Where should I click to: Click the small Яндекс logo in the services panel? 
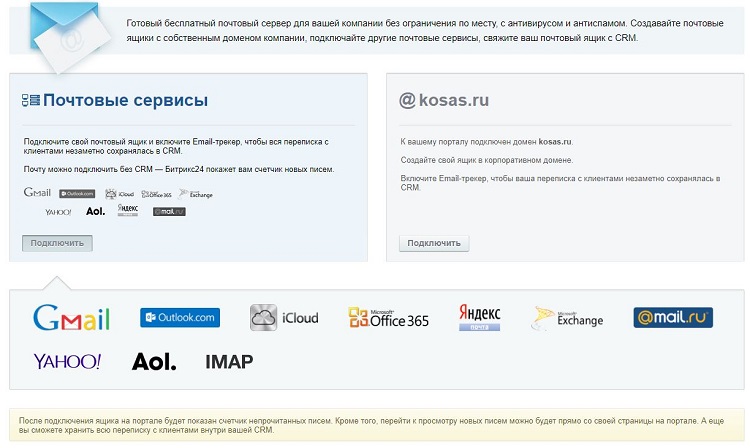[128, 210]
